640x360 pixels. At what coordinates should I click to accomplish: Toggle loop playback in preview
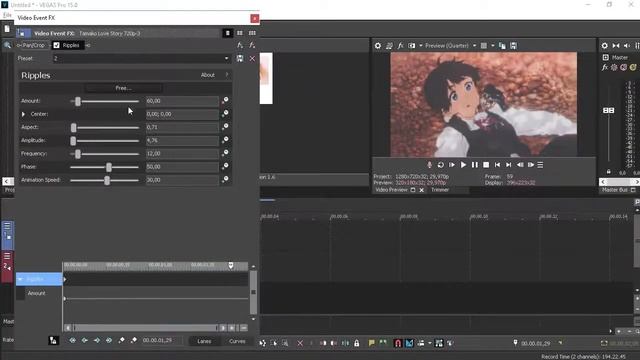[x=440, y=165]
